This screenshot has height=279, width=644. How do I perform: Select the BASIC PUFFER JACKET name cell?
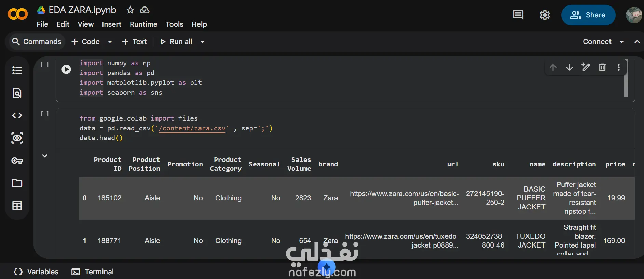531,198
